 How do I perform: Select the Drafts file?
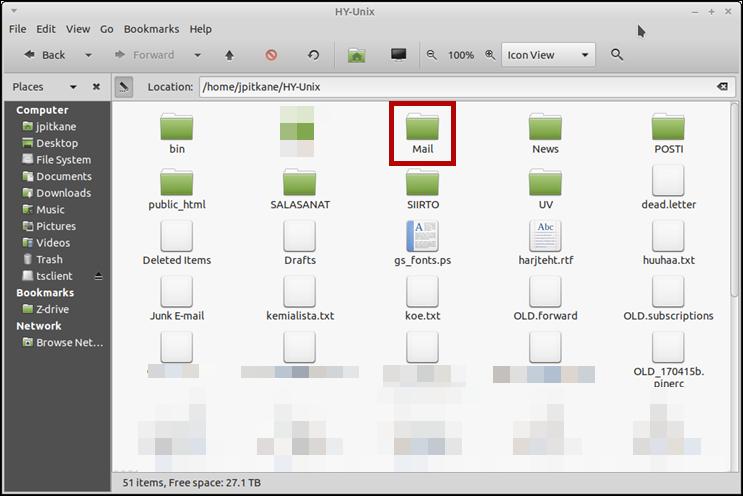(x=299, y=243)
